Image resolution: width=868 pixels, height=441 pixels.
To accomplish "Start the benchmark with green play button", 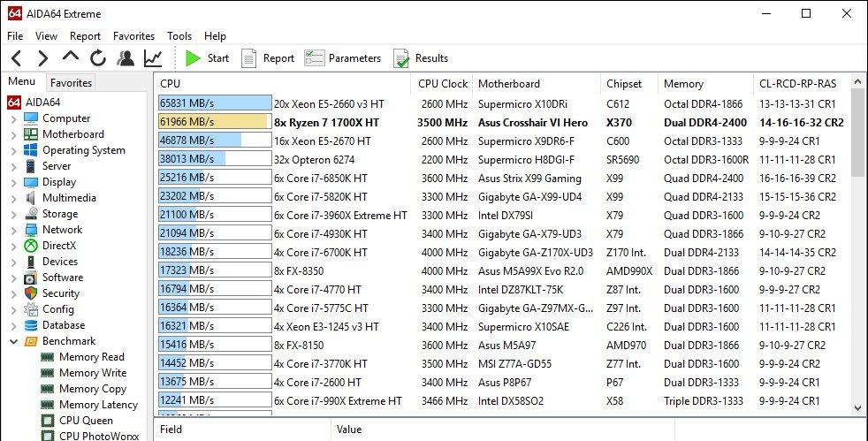I will click(207, 58).
